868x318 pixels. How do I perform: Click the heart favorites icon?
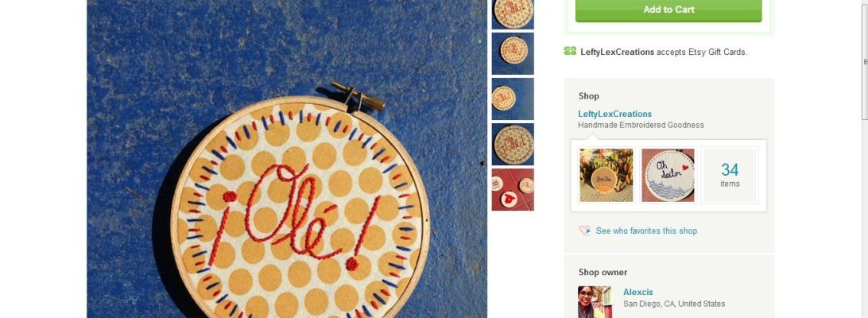(x=584, y=231)
